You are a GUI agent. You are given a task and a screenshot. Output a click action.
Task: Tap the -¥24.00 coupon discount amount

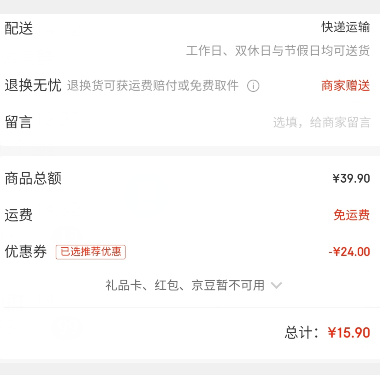click(349, 252)
